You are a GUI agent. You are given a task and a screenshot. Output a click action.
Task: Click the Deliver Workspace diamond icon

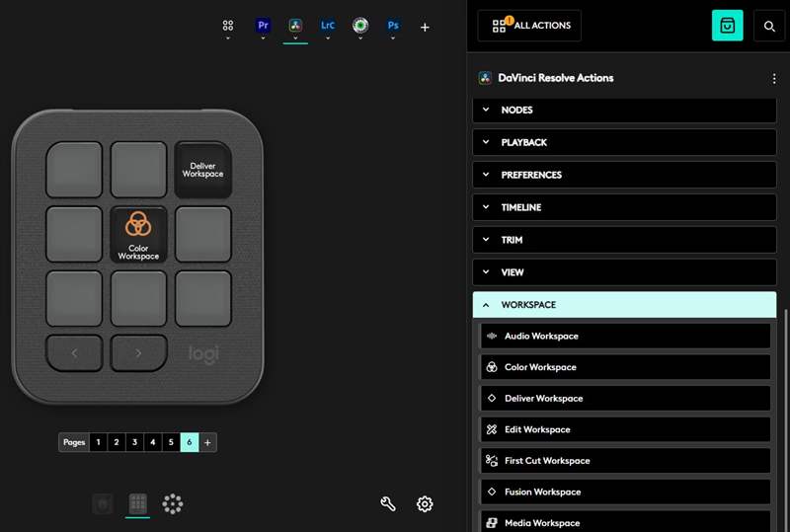tap(492, 398)
